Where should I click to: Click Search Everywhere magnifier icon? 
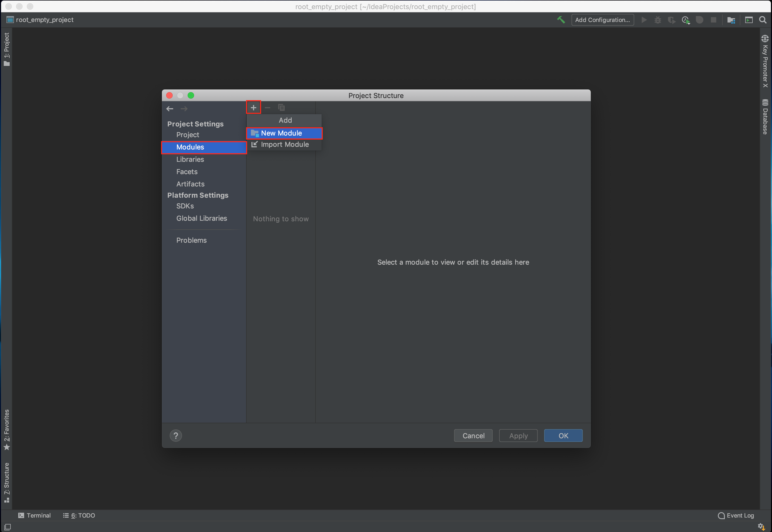click(x=763, y=20)
